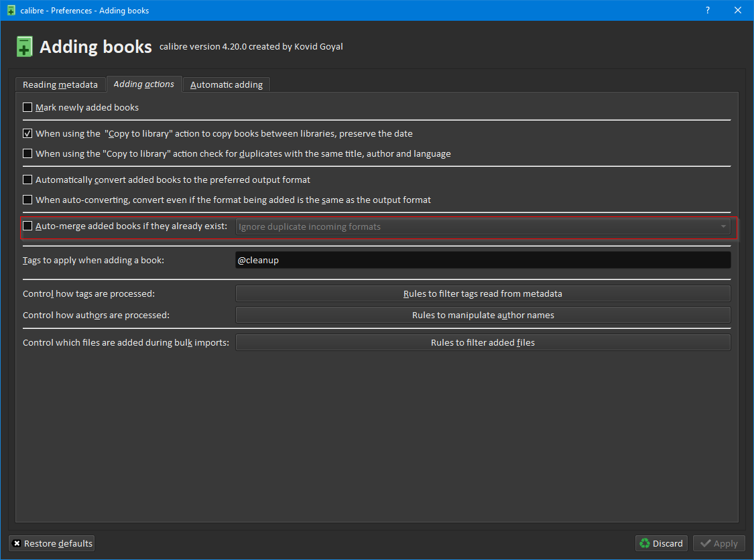Enable duplicate check for Copy to library
Screen dimensions: 754x560
pyautogui.click(x=27, y=153)
